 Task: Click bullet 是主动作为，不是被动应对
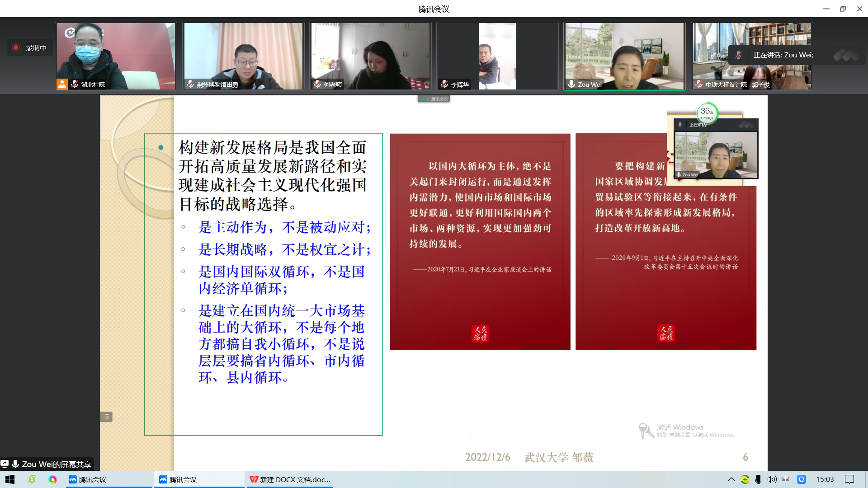[x=285, y=227]
